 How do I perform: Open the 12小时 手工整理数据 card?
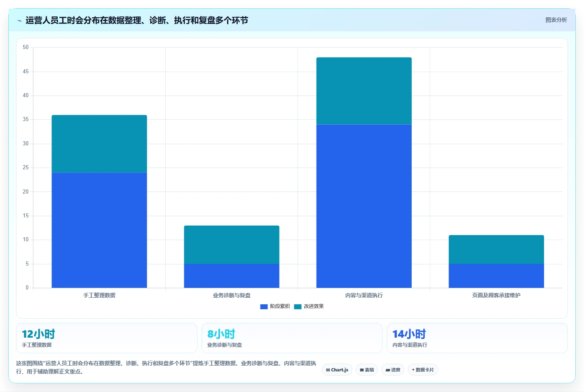click(107, 338)
